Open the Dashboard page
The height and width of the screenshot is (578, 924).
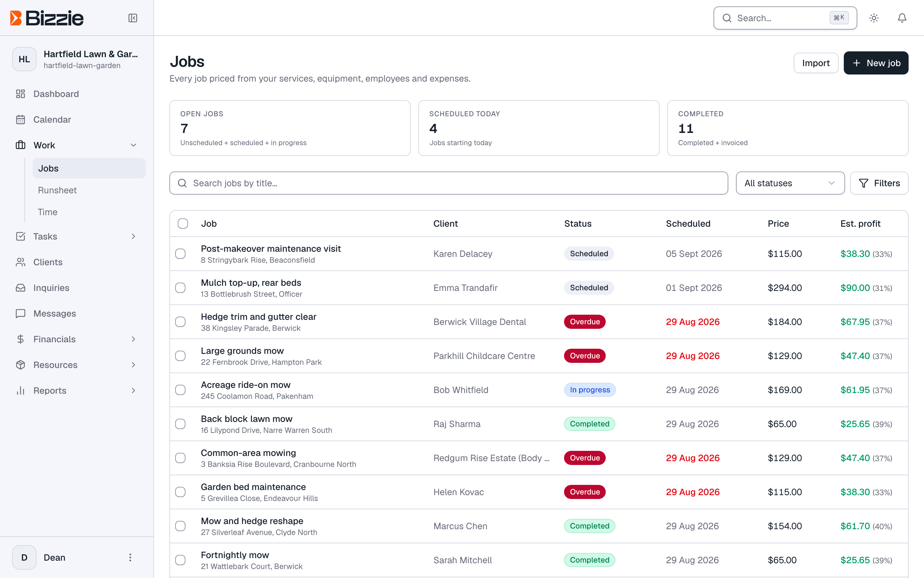tap(77, 94)
